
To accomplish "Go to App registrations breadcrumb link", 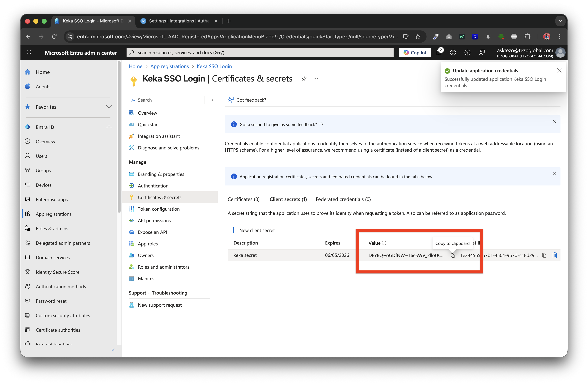I will tap(169, 66).
